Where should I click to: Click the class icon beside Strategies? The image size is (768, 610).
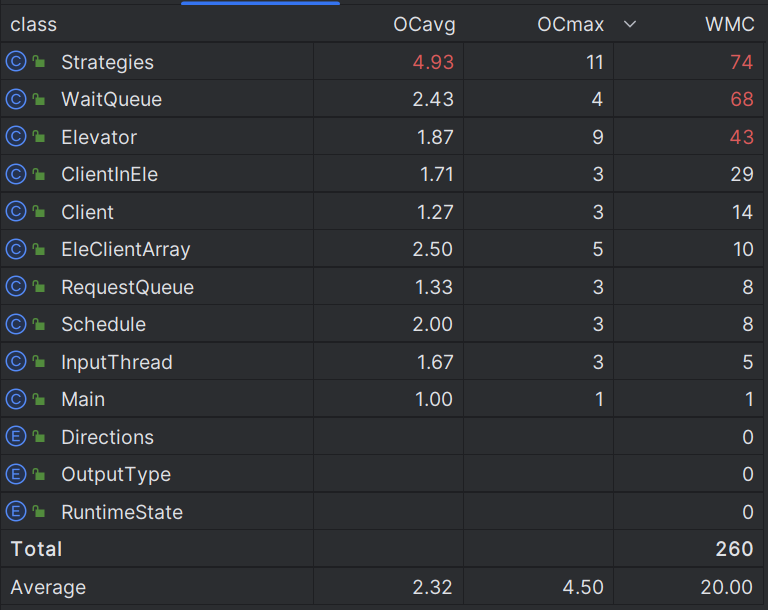(15, 62)
